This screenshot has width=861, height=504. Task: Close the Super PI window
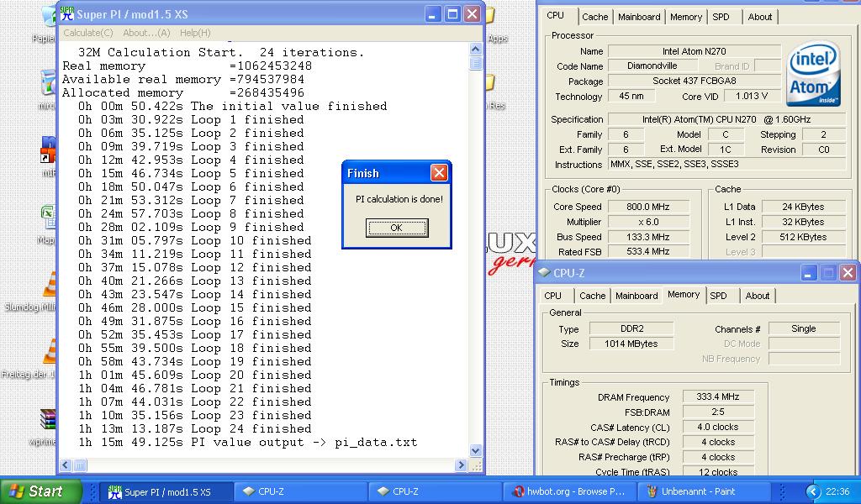[x=472, y=14]
